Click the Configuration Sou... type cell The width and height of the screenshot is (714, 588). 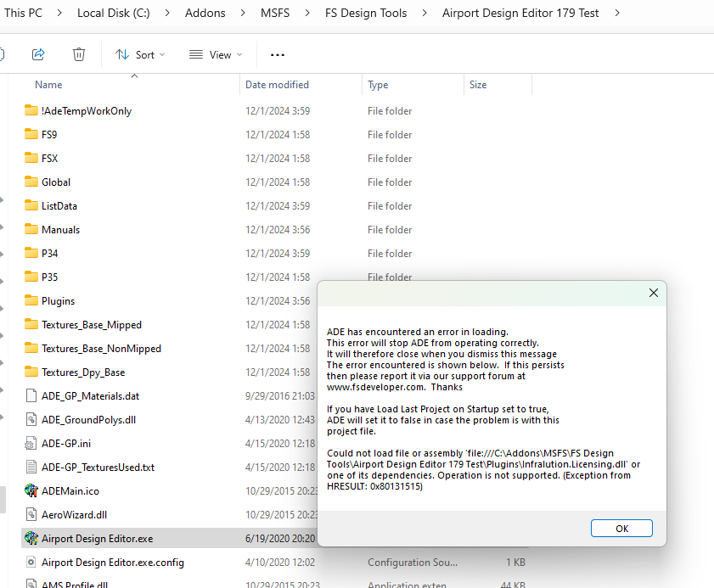point(412,562)
